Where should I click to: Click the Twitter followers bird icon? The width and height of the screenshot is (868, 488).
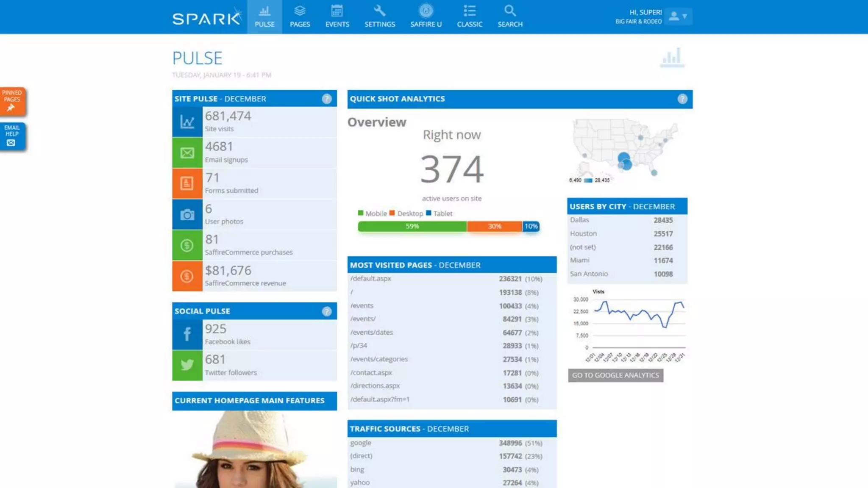point(187,365)
